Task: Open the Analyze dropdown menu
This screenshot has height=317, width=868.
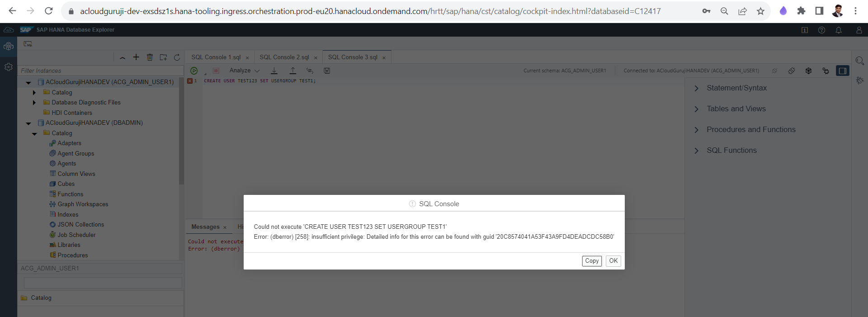Action: click(x=244, y=71)
